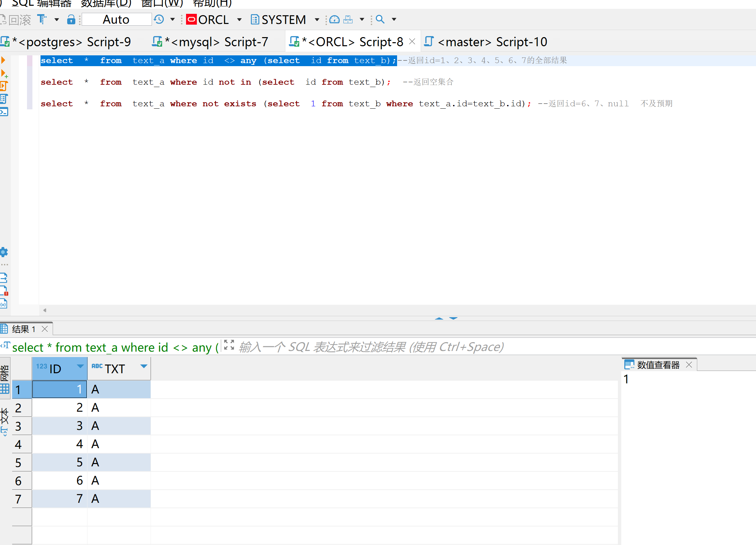Toggle the text view side tab
Viewport: 756px width, 545px height.
tap(5, 422)
